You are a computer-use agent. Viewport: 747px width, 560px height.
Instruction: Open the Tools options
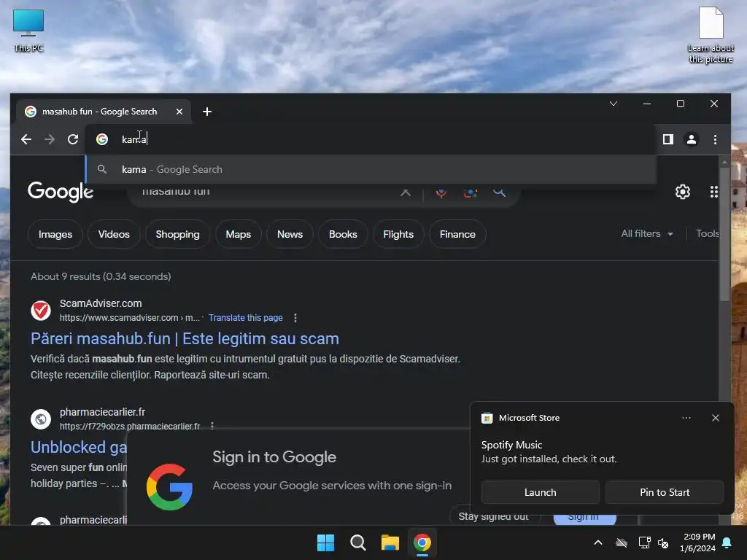(708, 234)
